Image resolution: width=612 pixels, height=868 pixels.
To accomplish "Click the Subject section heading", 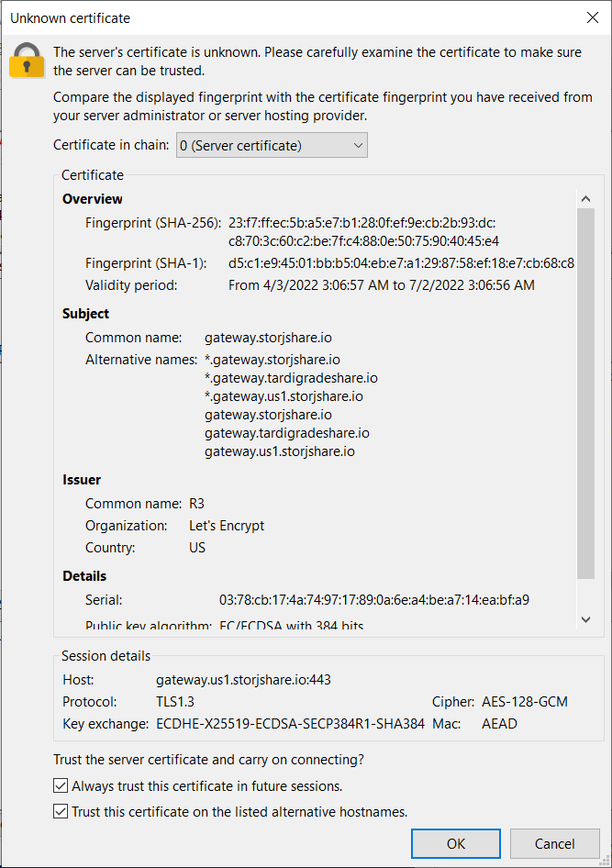I will 85,314.
